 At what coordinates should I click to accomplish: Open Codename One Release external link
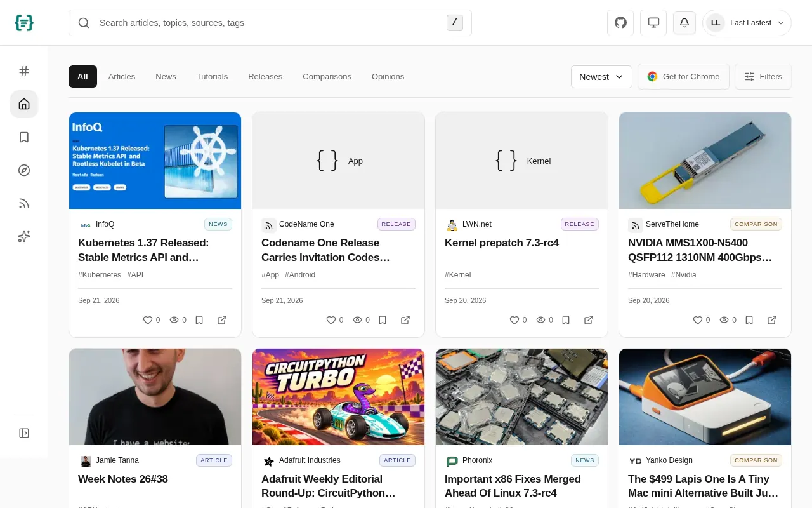405,320
